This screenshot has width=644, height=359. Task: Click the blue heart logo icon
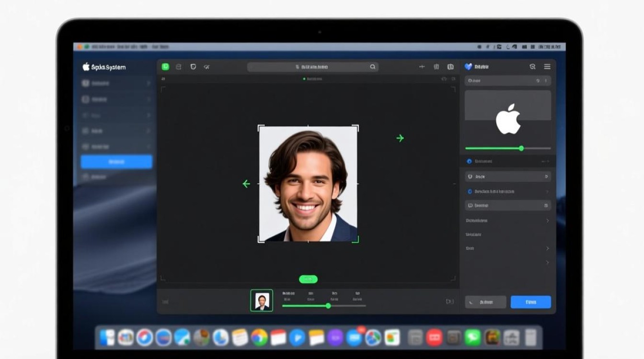[x=468, y=67]
